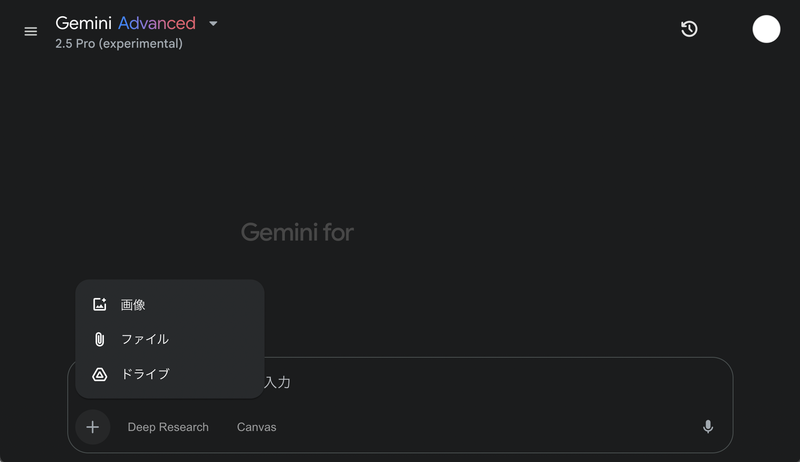This screenshot has height=462, width=800.
Task: Toggle the Canvas option
Action: tap(256, 427)
